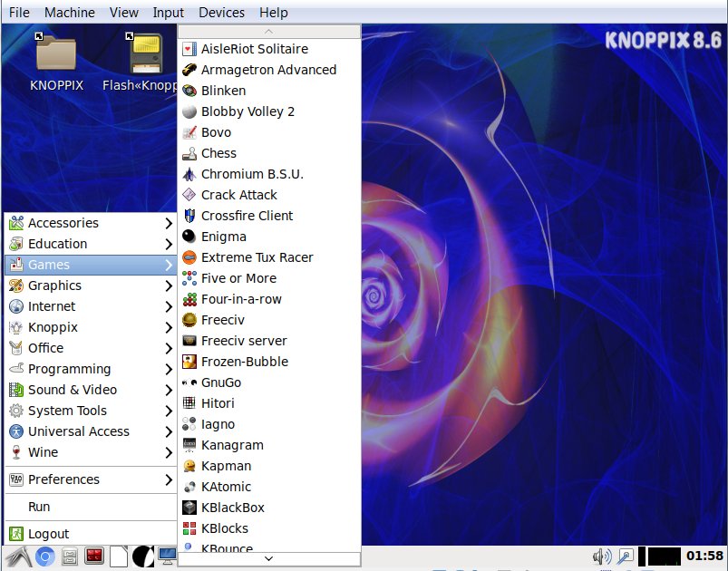Image resolution: width=728 pixels, height=571 pixels.
Task: Open the VirtualBox File menu
Action: pos(19,13)
